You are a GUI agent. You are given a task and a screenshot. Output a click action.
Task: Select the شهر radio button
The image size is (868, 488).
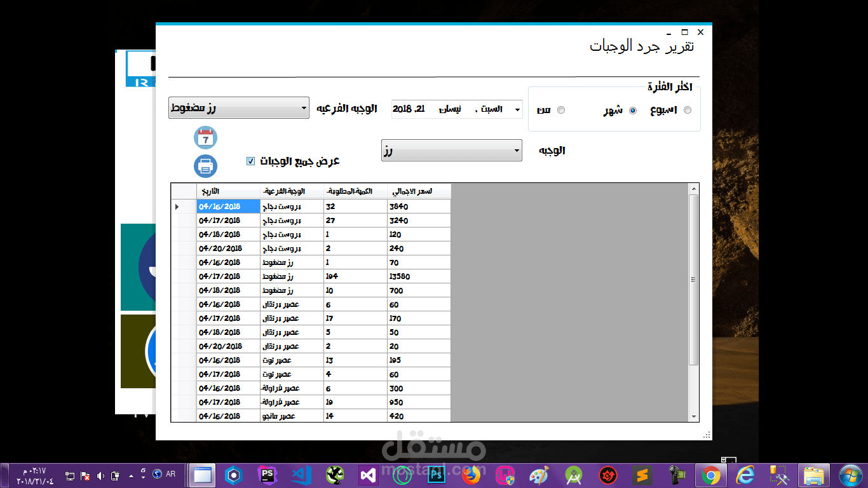coord(632,110)
